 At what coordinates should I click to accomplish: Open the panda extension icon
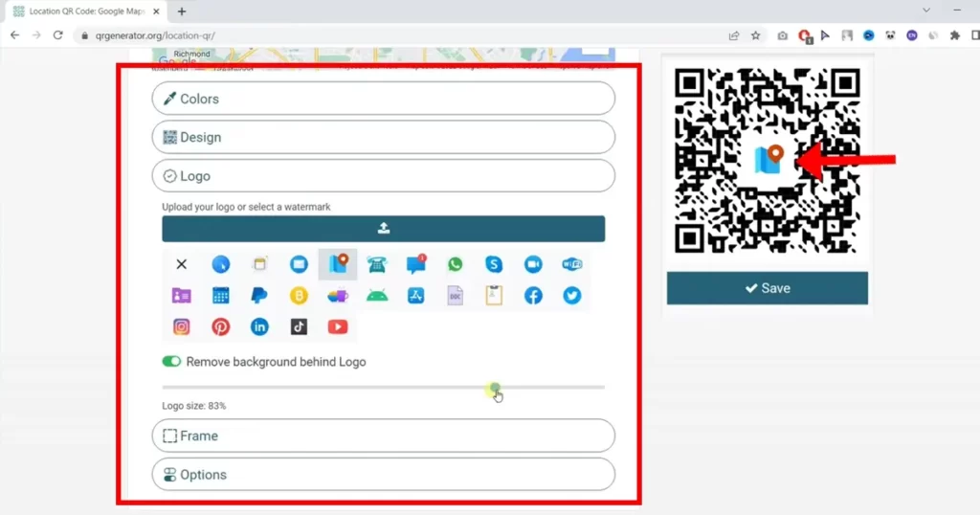[890, 35]
